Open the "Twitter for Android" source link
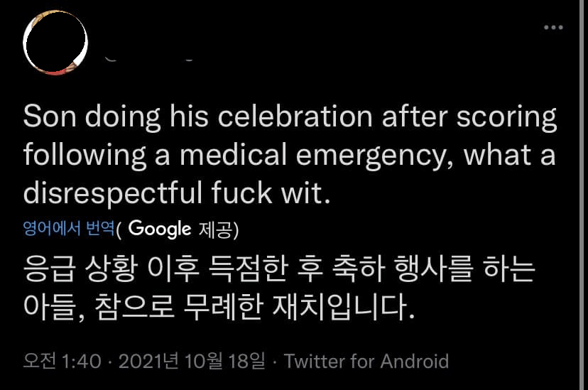 (366, 361)
